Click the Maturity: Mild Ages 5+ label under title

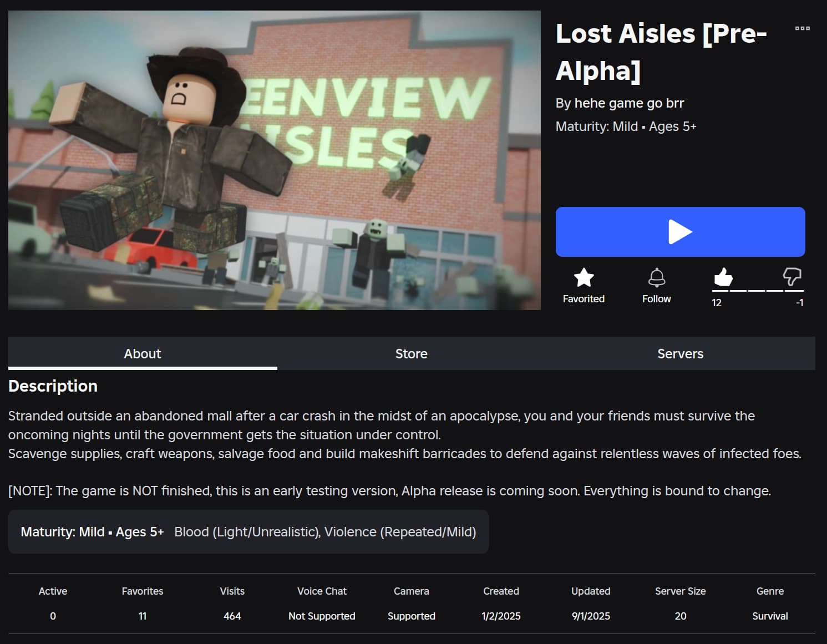626,126
